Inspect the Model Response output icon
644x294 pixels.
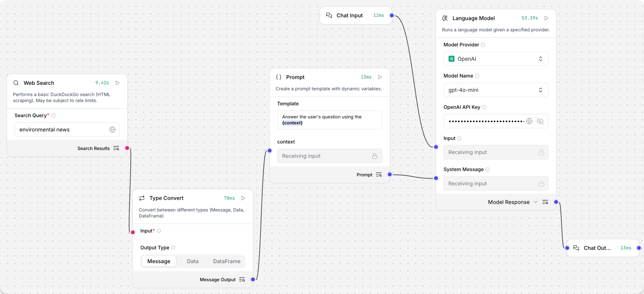click(x=545, y=202)
